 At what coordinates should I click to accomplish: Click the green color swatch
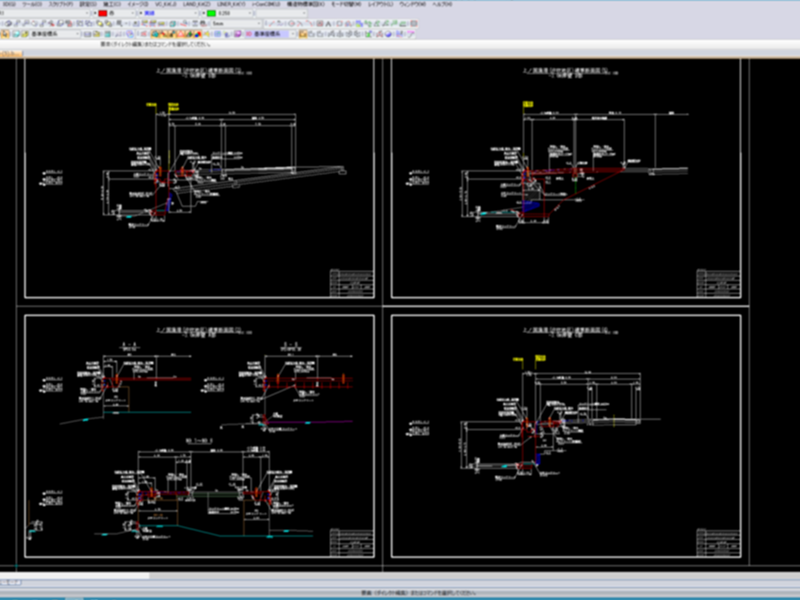[211, 13]
